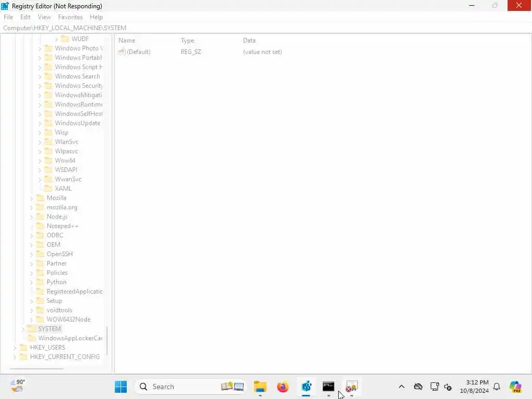This screenshot has width=532, height=399.
Task: Select the OEM key
Action: [54, 245]
